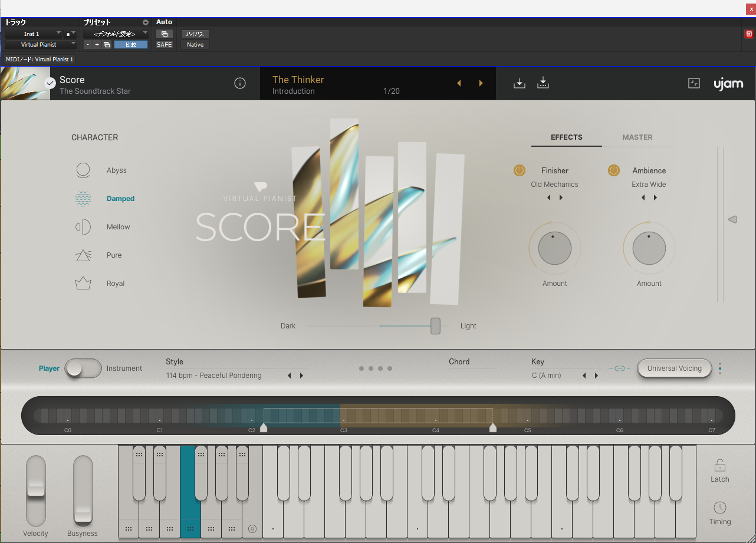Click the Latch lock icon

(x=719, y=466)
